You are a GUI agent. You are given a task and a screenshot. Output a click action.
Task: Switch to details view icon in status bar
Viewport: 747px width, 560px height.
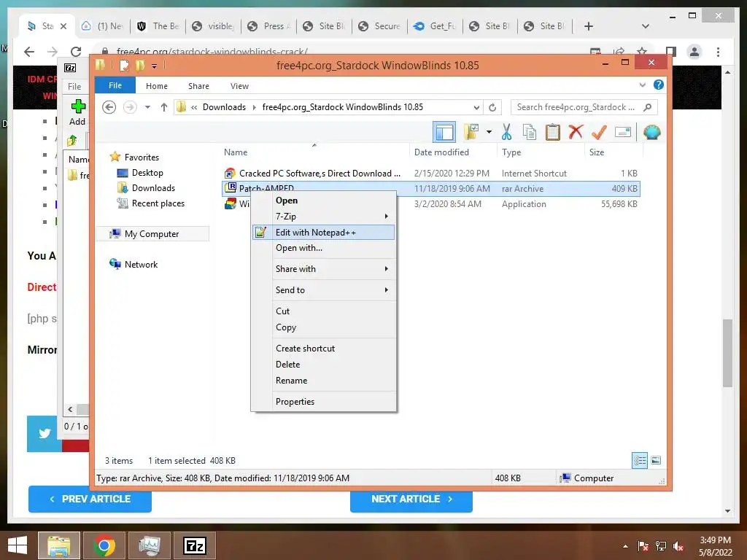[639, 461]
